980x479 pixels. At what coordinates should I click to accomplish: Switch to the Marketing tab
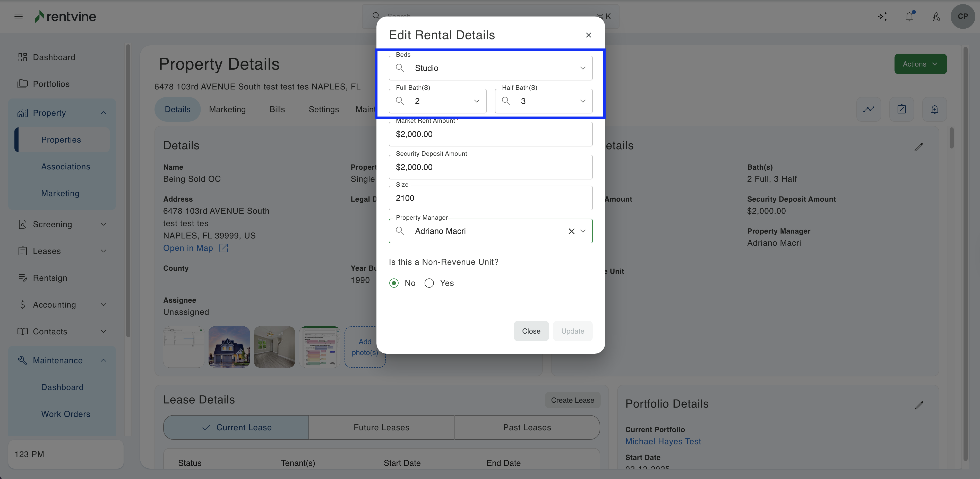tap(227, 109)
